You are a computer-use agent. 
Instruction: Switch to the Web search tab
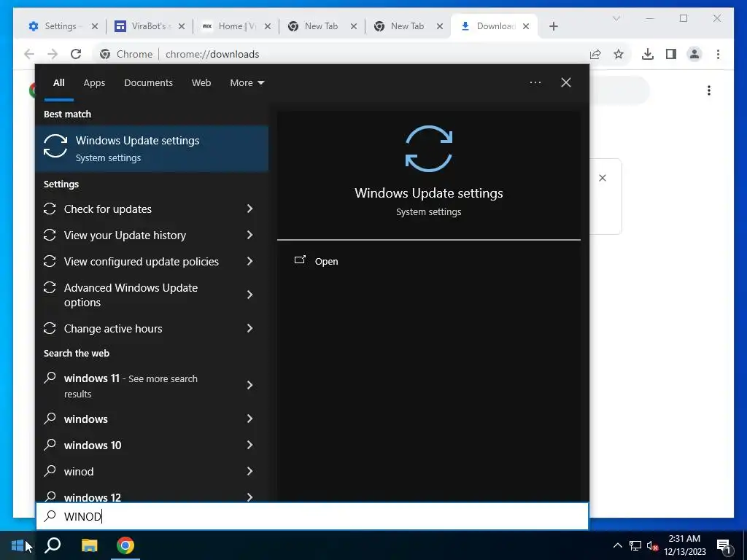(201, 83)
